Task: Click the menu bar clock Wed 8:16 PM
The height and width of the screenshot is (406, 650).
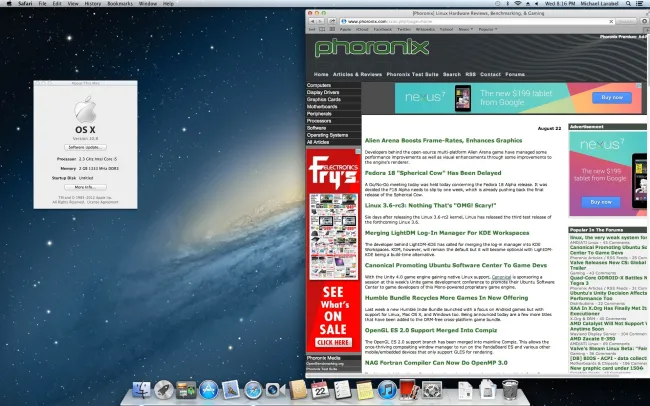Action: pyautogui.click(x=560, y=3)
